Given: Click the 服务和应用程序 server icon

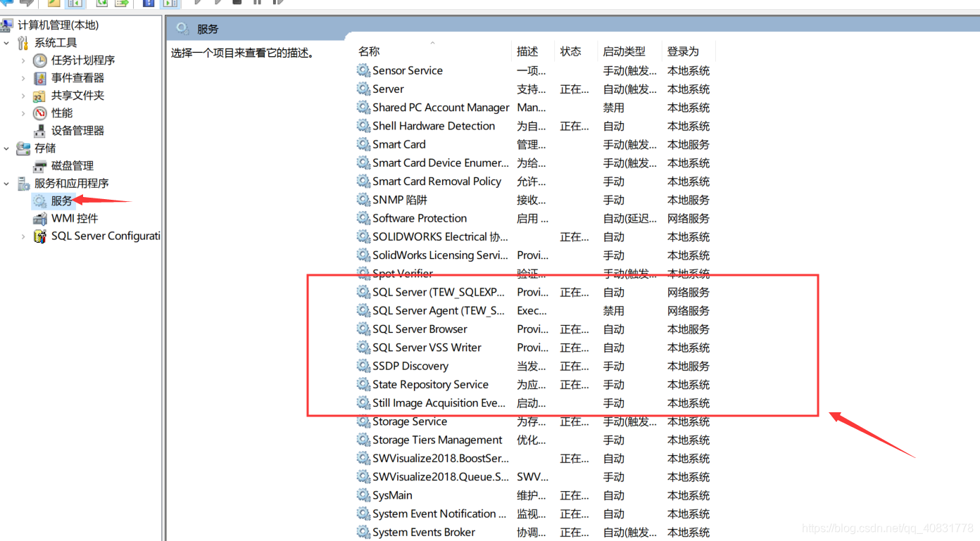Looking at the screenshot, I should click(23, 184).
